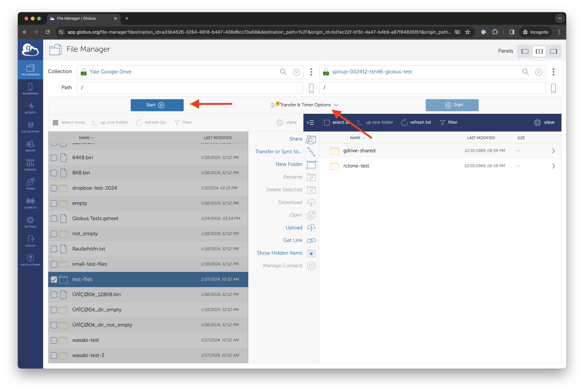
Task: Open the gdrive-shared folder chevron
Action: click(553, 151)
